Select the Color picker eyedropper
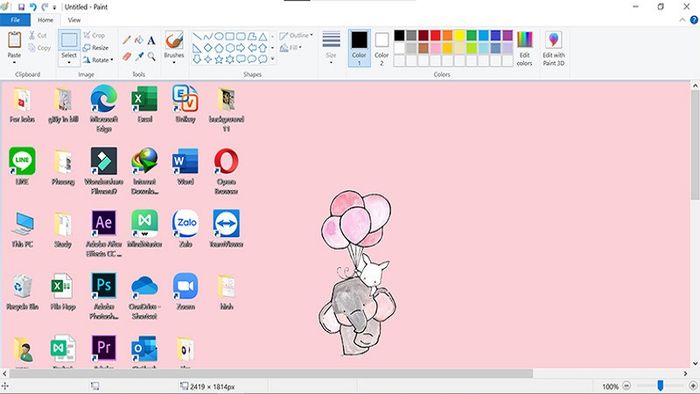Screen dimensions: 700x394 tap(139, 56)
